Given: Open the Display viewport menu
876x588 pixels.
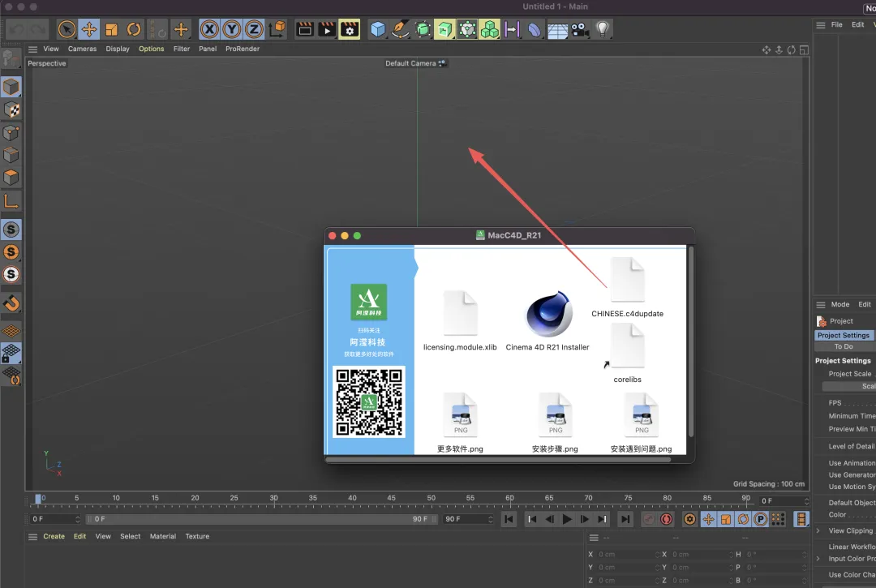Looking at the screenshot, I should coord(118,49).
